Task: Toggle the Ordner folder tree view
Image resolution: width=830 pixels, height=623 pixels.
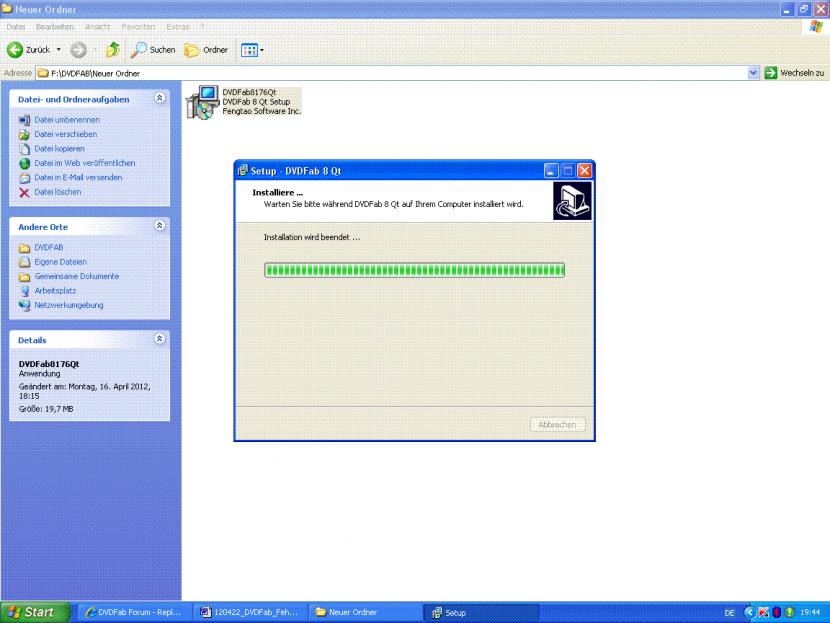Action: click(x=207, y=49)
